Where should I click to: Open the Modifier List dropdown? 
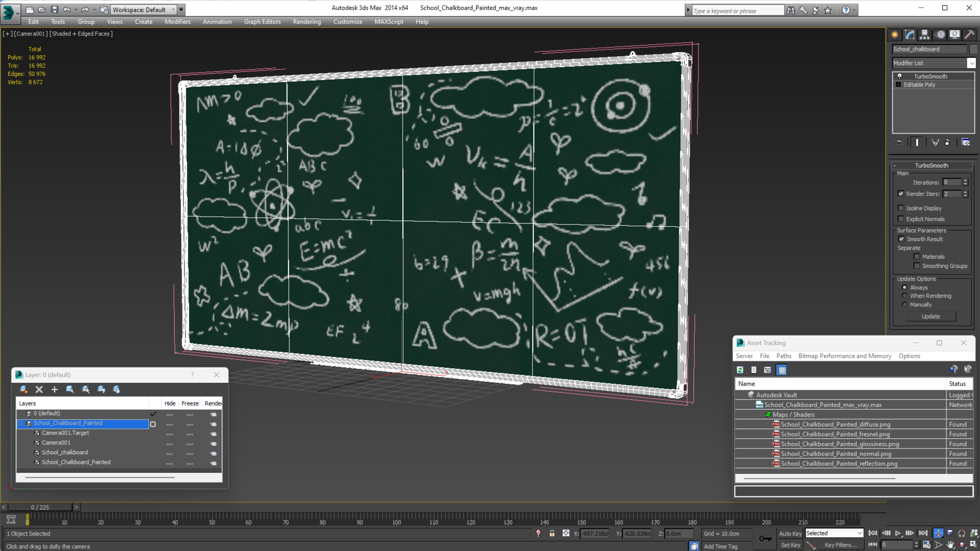click(x=971, y=63)
